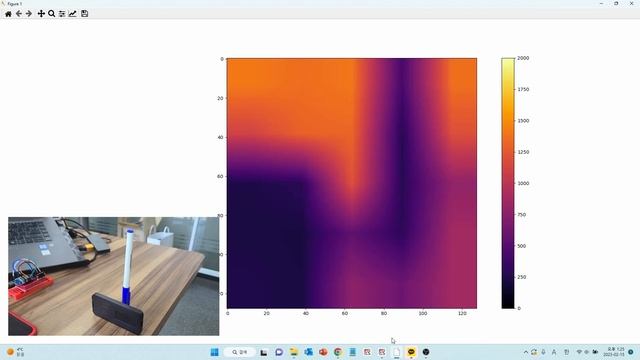640x360 pixels.
Task: Click the heatmap plot area
Action: click(352, 183)
